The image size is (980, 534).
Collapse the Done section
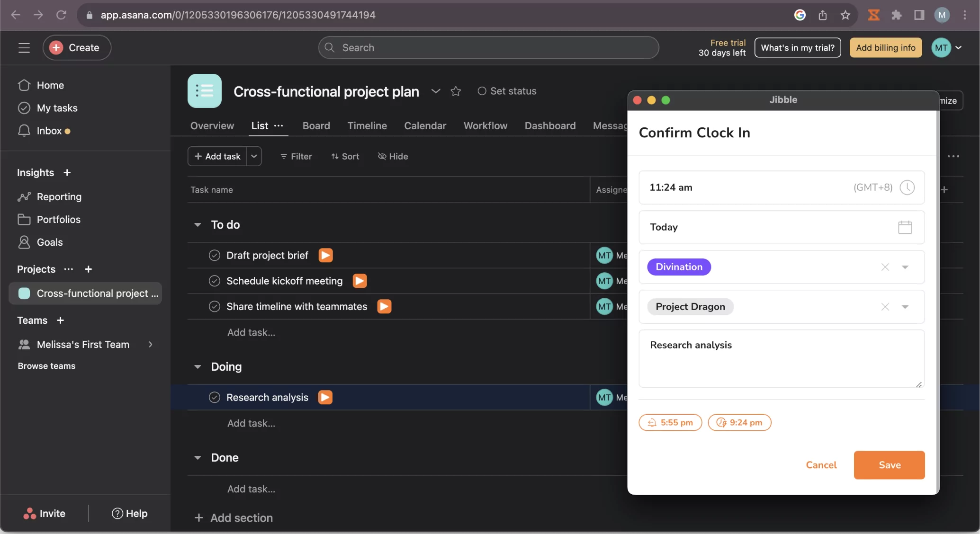(198, 457)
